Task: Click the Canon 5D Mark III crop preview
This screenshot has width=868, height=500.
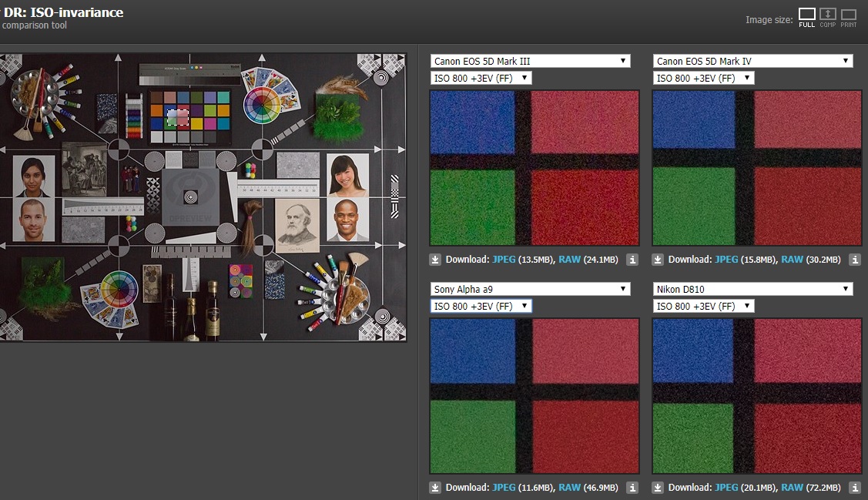Action: click(535, 168)
